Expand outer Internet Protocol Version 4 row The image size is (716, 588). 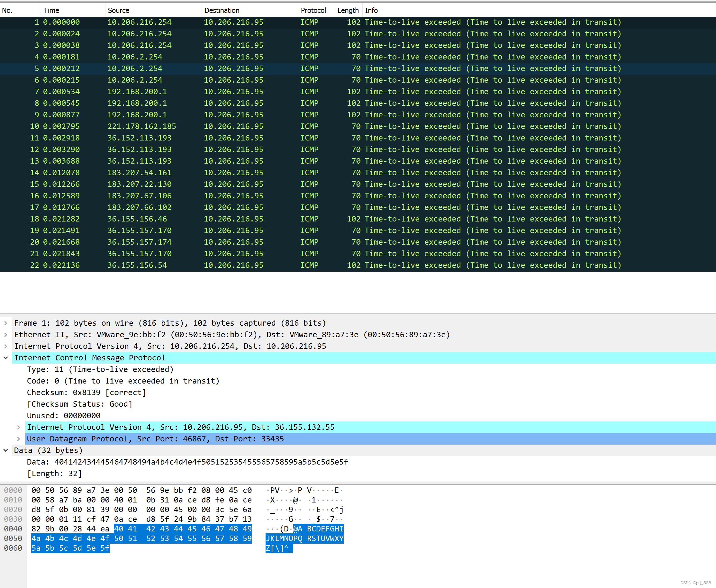coord(6,346)
